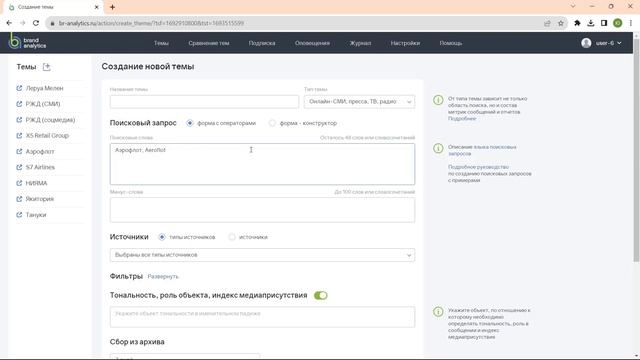Open external link icon for X5 Retail Group
The width and height of the screenshot is (640, 360).
point(19,136)
